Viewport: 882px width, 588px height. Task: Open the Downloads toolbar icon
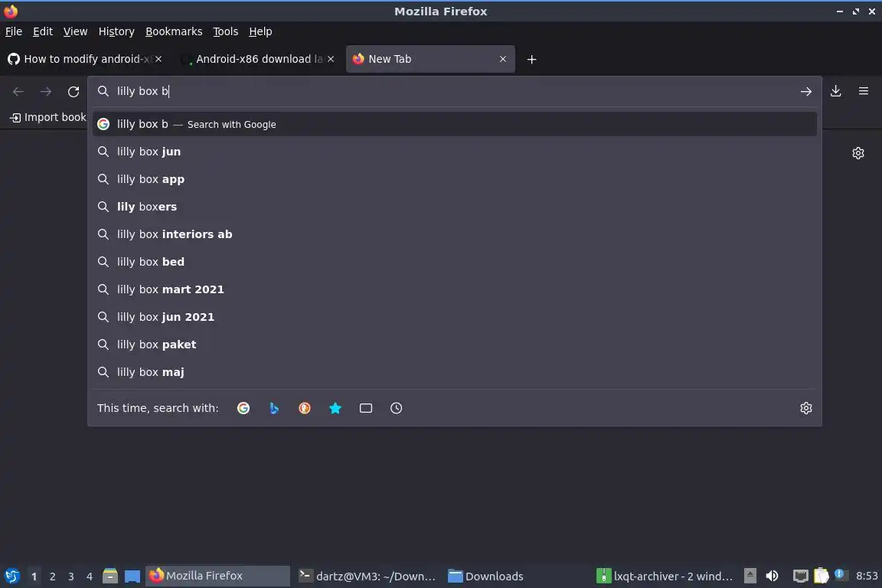pyautogui.click(x=836, y=91)
